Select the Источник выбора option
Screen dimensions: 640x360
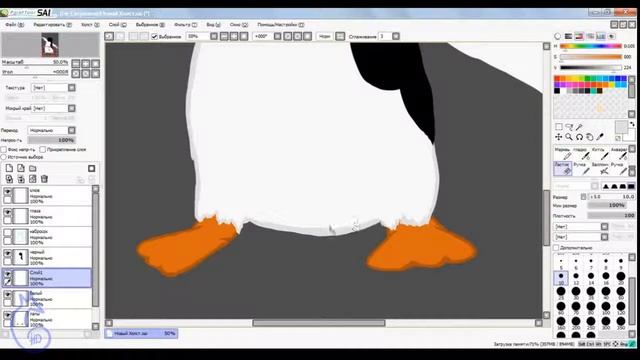pos(4,157)
